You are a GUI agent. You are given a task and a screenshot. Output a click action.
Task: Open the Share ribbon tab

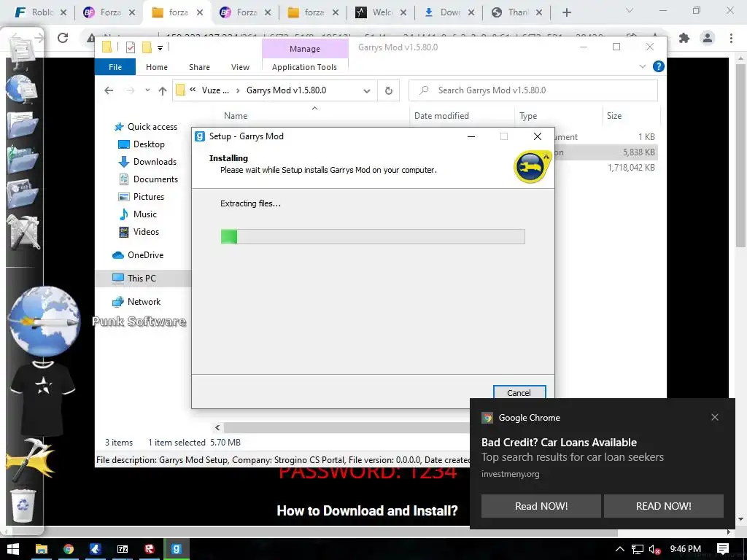[199, 67]
